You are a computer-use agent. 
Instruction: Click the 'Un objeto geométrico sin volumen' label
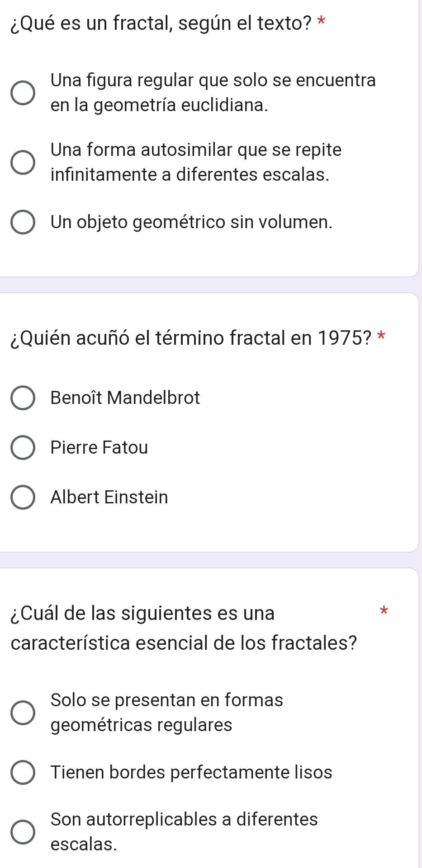tap(192, 222)
